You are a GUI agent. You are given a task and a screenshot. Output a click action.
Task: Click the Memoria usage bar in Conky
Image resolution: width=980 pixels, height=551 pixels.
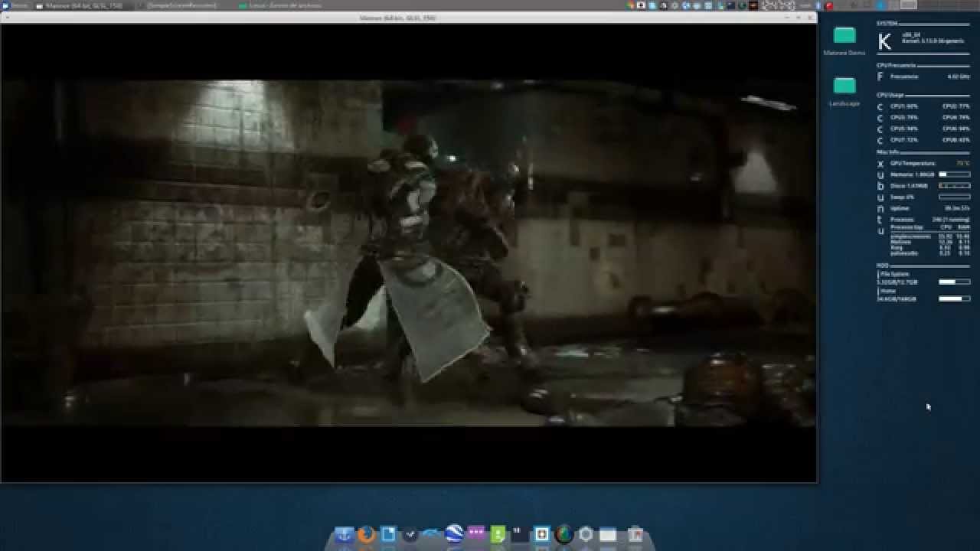954,174
